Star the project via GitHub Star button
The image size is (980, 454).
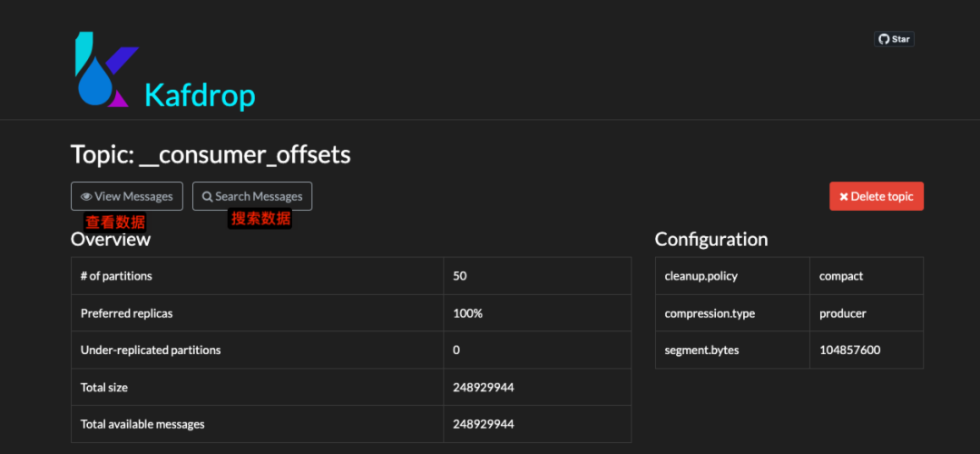(894, 39)
